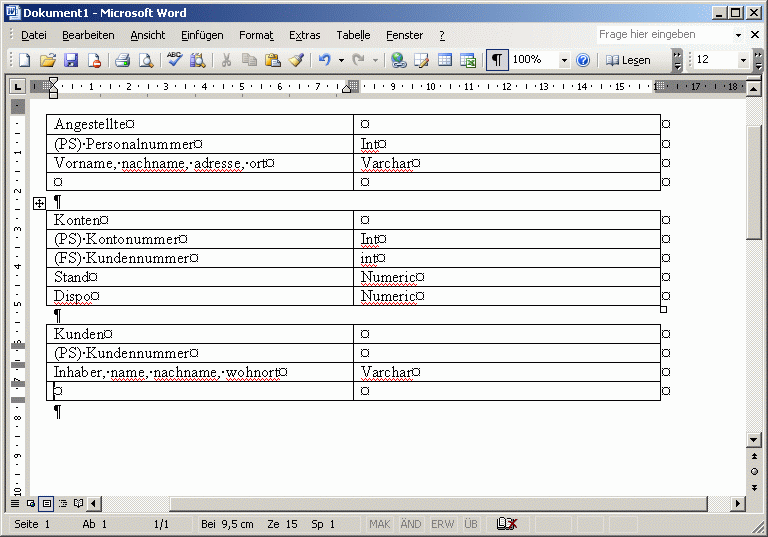Viewport: 768px width, 537px height.
Task: Toggle the show formatting marks button
Action: 497,60
